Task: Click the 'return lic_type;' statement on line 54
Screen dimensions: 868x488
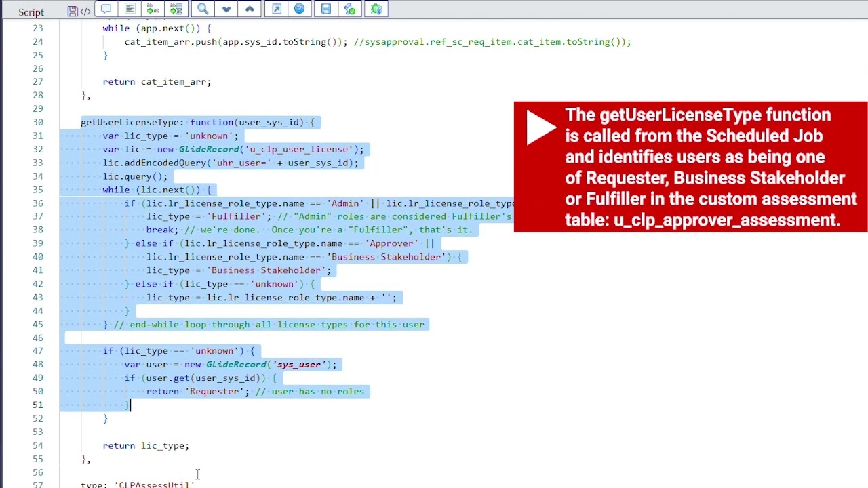Action: pyautogui.click(x=146, y=446)
